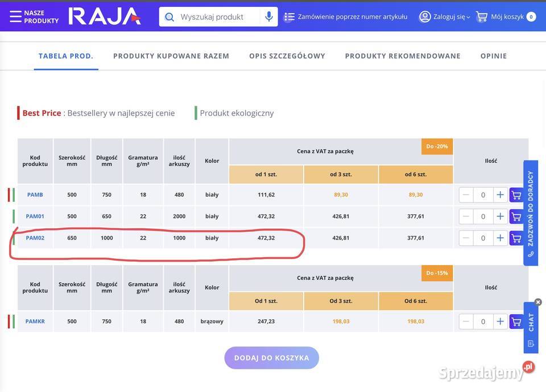Increase quantity for PAMB with plus
The image size is (546, 392).
click(500, 195)
